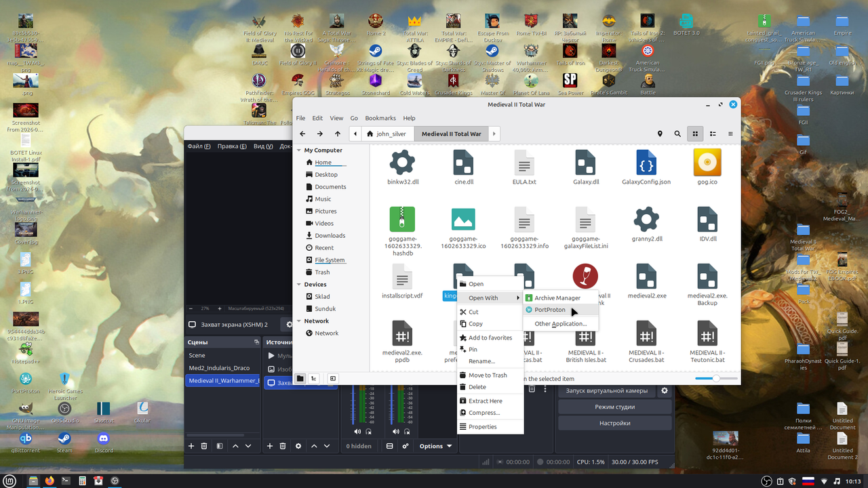Image resolution: width=868 pixels, height=488 pixels.
Task: Open source properties gear in OBS
Action: click(298, 446)
